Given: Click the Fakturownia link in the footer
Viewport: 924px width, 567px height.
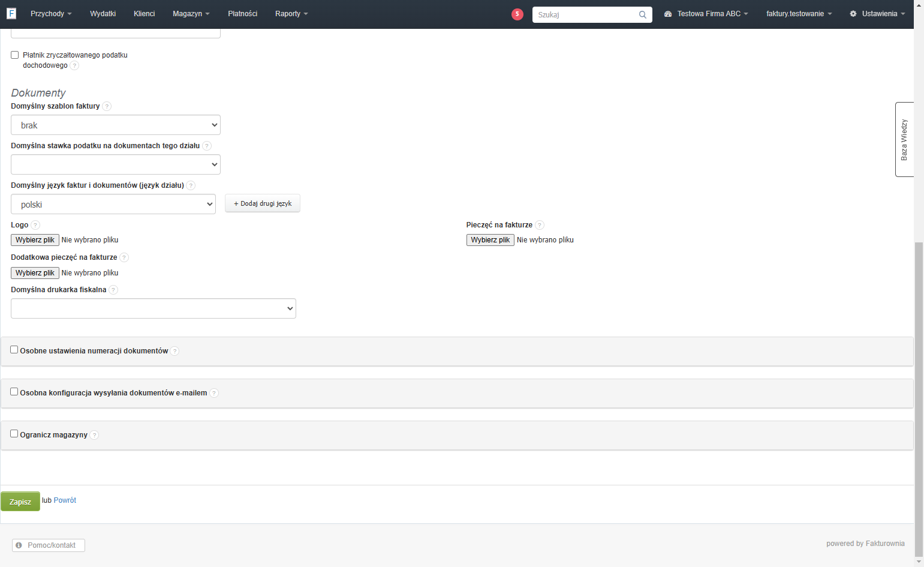Looking at the screenshot, I should click(885, 544).
